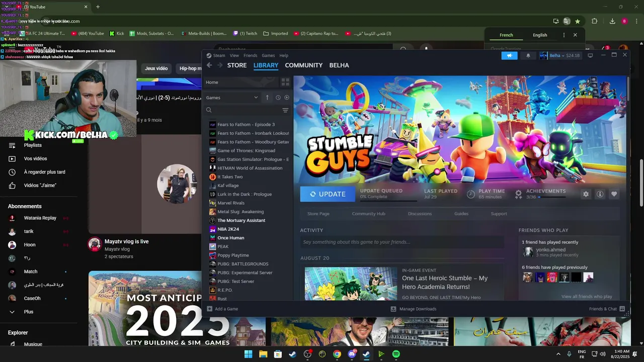Image resolution: width=644 pixels, height=362 pixels.
Task: Open the Stumble Guys manage gear icon
Action: (x=586, y=194)
